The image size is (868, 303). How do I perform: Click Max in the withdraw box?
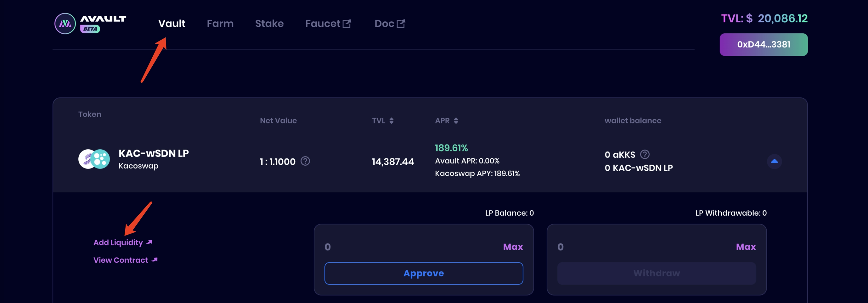(745, 247)
